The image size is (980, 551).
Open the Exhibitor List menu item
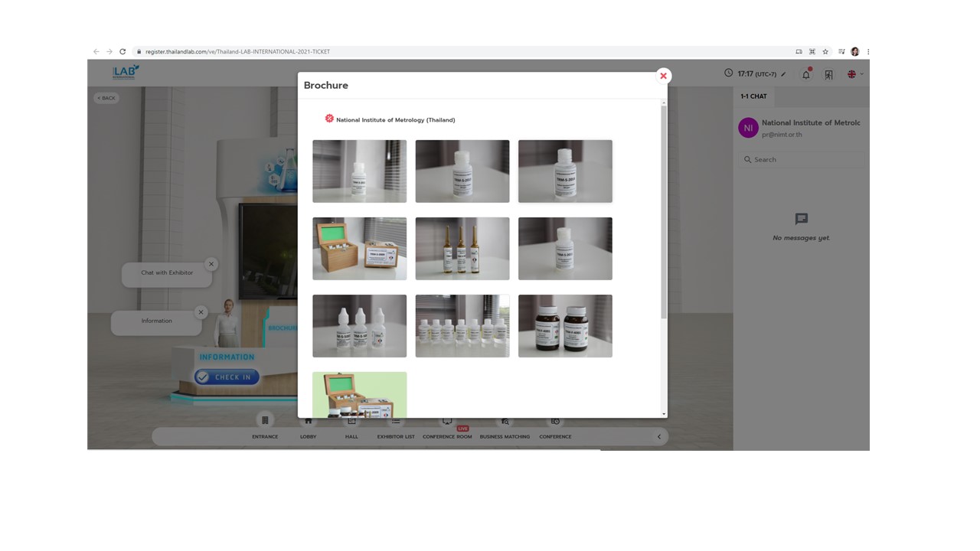click(x=396, y=422)
